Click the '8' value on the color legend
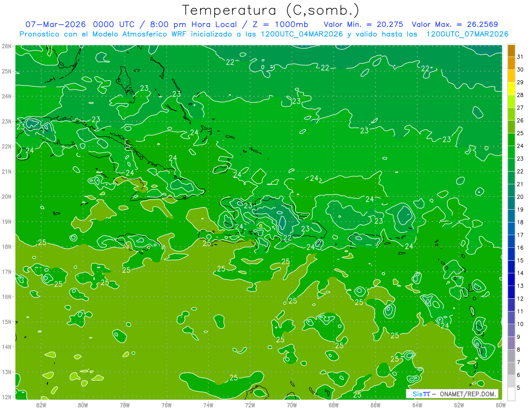This screenshot has width=532, height=411. (x=519, y=349)
